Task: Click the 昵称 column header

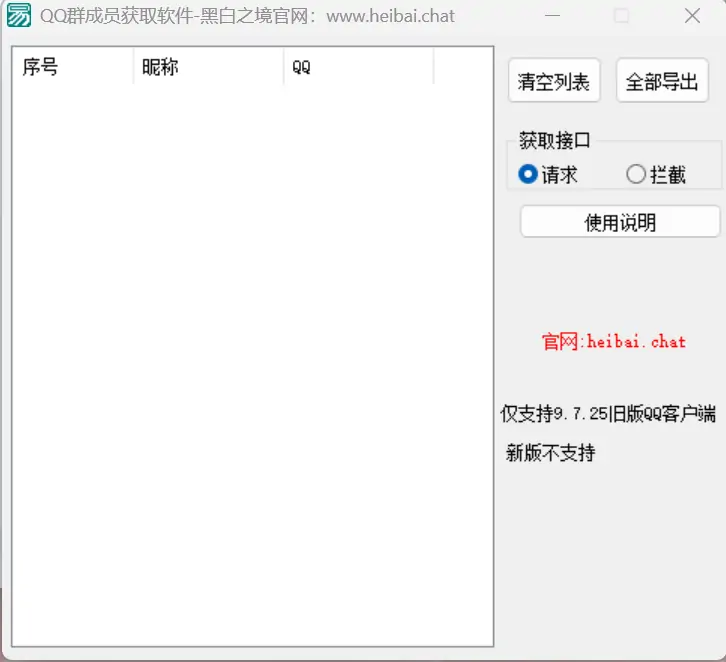Action: pos(208,67)
